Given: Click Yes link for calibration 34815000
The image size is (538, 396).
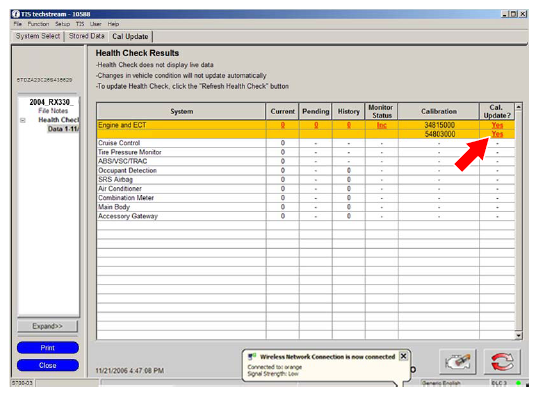Looking at the screenshot, I should point(497,125).
